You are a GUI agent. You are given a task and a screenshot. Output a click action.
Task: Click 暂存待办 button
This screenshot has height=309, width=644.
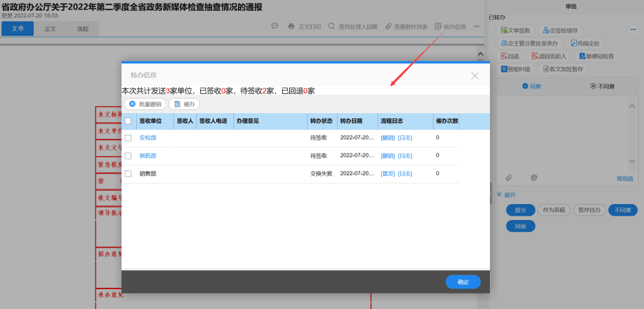pos(590,210)
